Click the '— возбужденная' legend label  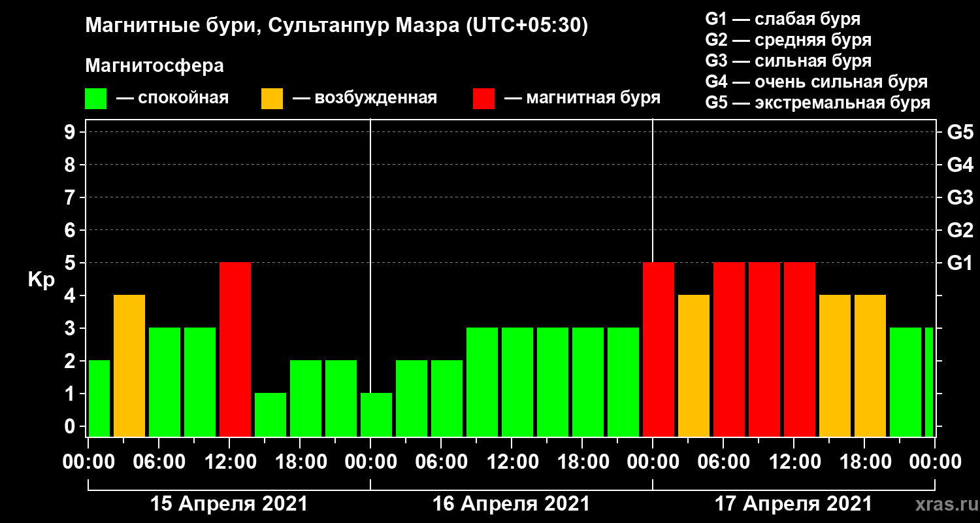(x=364, y=99)
